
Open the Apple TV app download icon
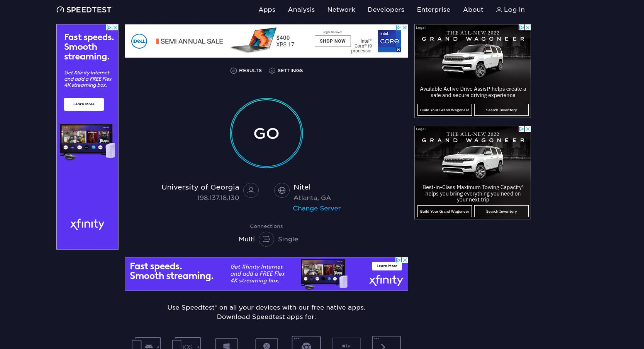[346, 344]
